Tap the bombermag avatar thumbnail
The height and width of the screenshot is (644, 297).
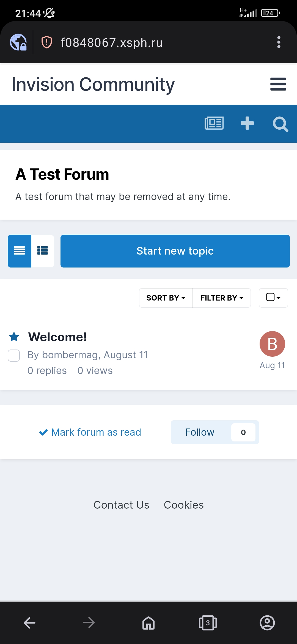(272, 344)
